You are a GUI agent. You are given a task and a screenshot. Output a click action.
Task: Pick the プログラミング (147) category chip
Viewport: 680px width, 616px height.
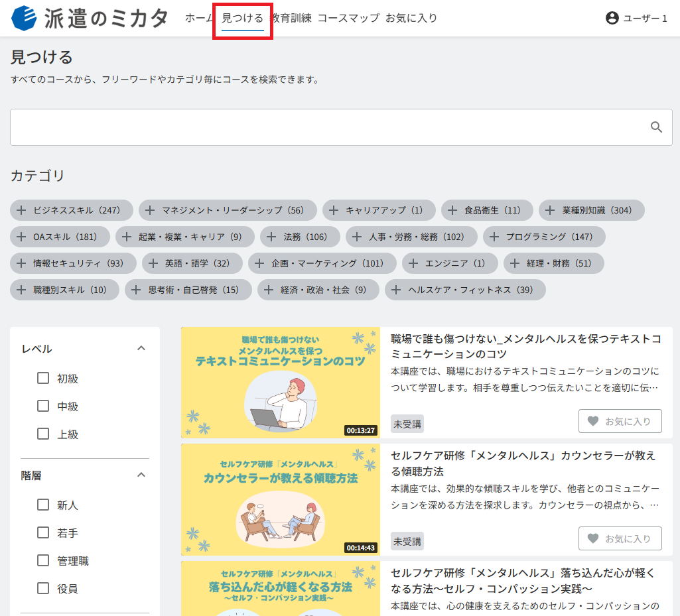click(x=544, y=237)
